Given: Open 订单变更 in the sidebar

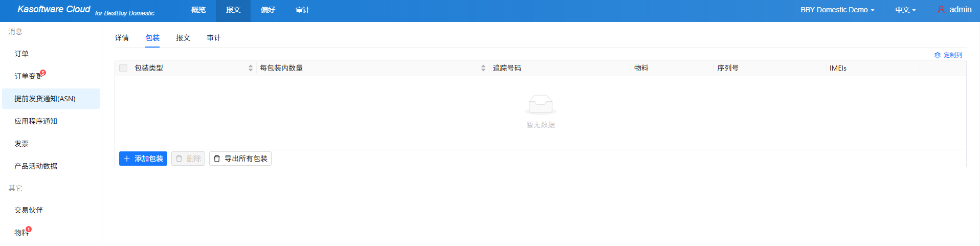Looking at the screenshot, I should pyautogui.click(x=51, y=76).
